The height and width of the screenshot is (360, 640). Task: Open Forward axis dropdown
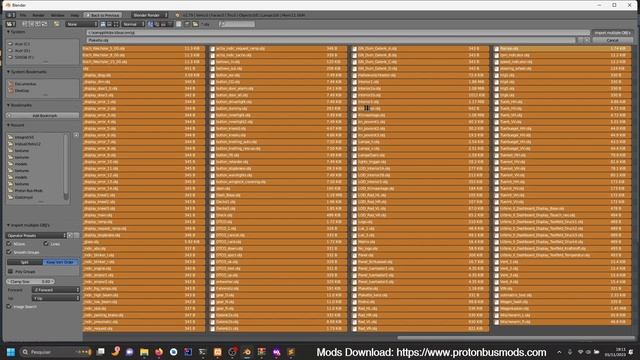[x=56, y=290]
